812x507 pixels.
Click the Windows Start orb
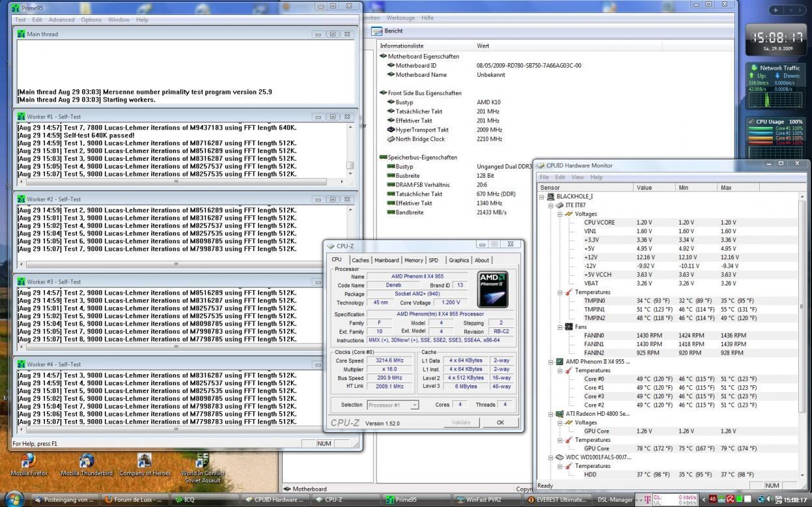click(x=14, y=499)
